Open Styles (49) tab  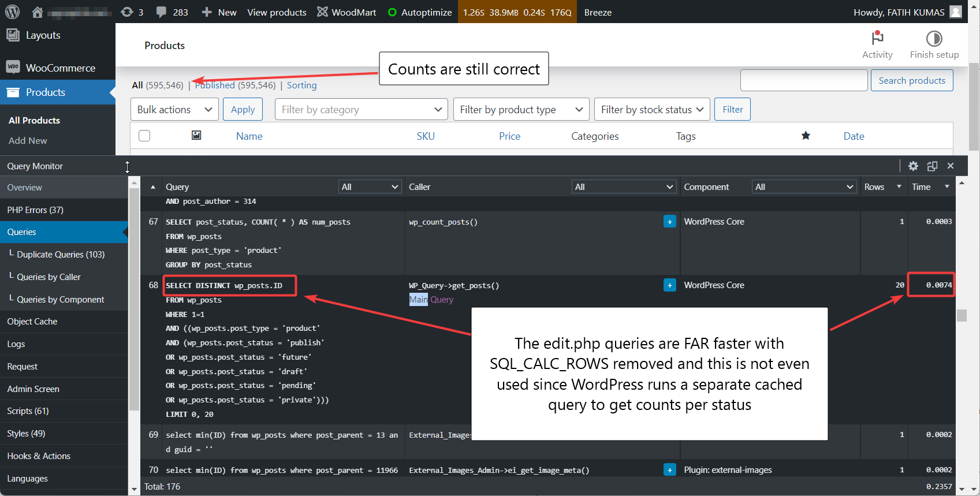(x=64, y=434)
